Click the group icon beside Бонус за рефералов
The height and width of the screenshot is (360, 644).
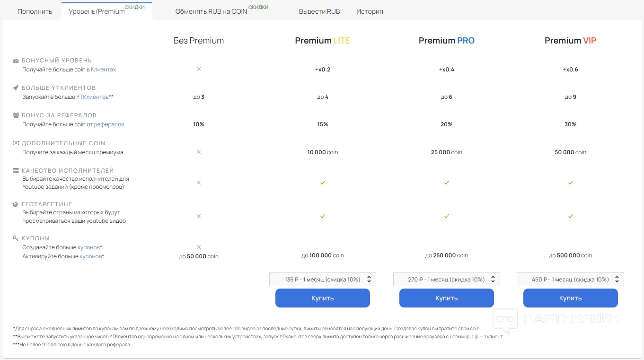pyautogui.click(x=16, y=115)
